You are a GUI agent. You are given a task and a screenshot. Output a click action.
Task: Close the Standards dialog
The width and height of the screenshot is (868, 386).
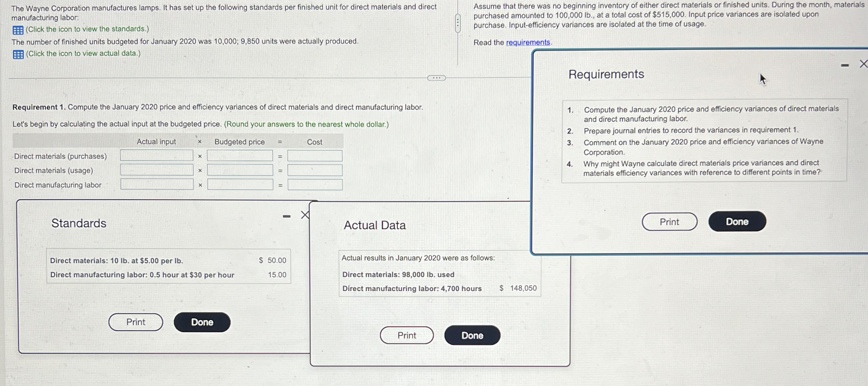pyautogui.click(x=305, y=215)
